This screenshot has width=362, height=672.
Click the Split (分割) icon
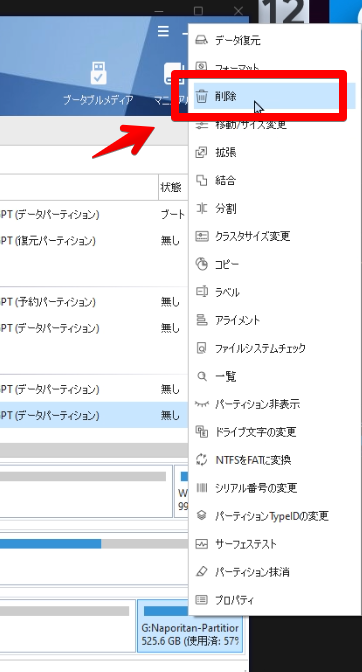(x=201, y=208)
